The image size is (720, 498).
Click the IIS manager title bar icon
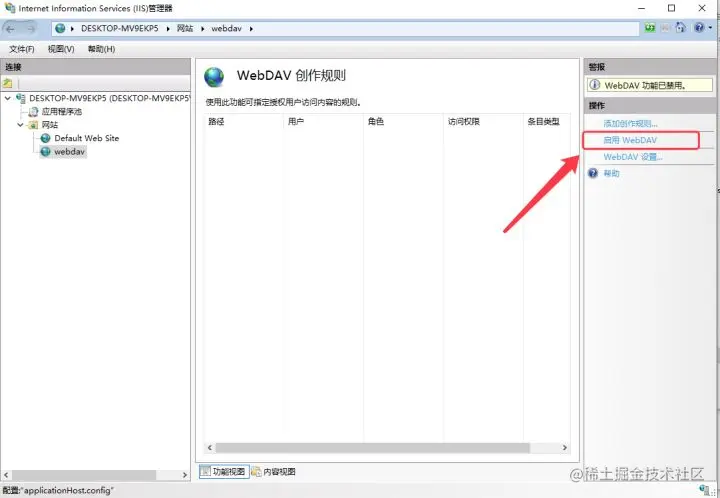[x=10, y=8]
